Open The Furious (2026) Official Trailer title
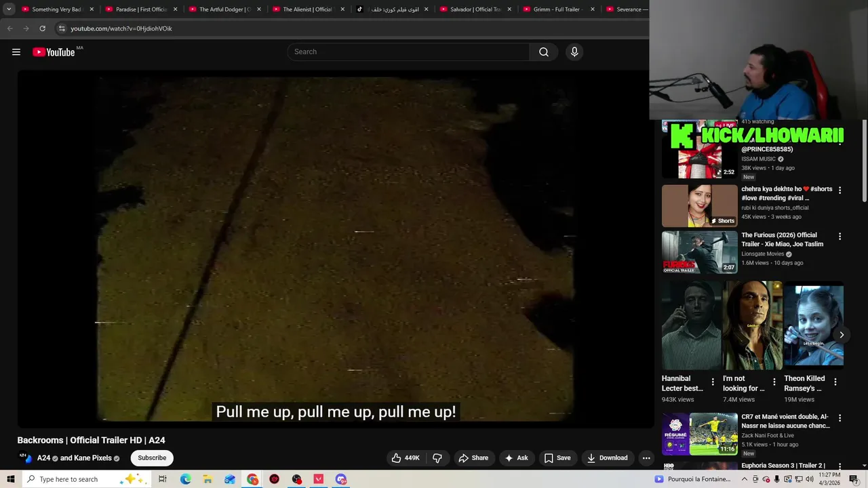Viewport: 868px width, 488px height. pyautogui.click(x=782, y=240)
